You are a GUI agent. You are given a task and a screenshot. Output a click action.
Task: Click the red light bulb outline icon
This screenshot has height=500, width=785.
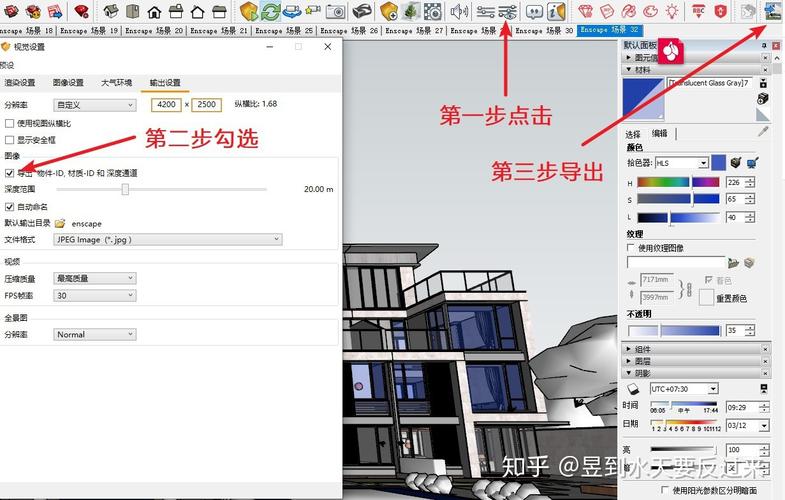point(672,11)
